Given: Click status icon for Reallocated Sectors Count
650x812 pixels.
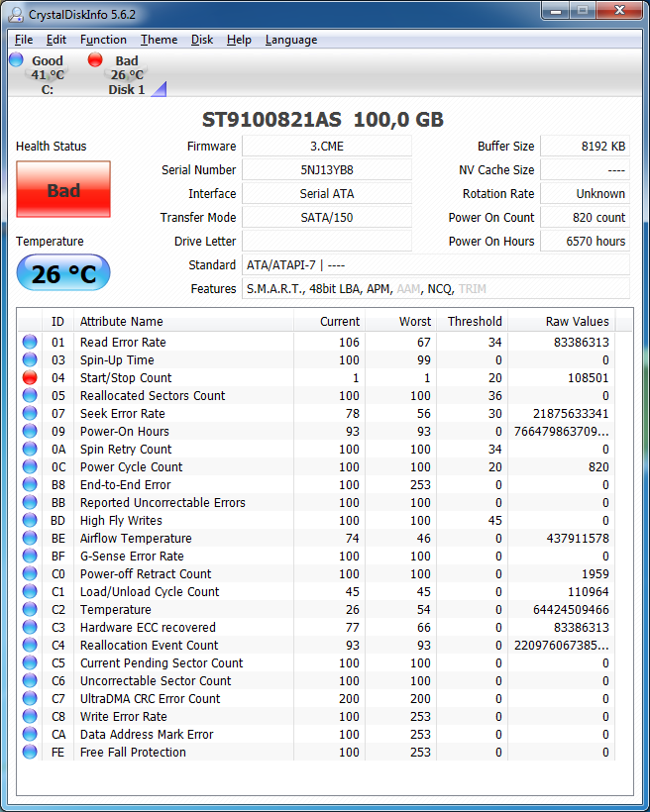Looking at the screenshot, I should (x=30, y=395).
